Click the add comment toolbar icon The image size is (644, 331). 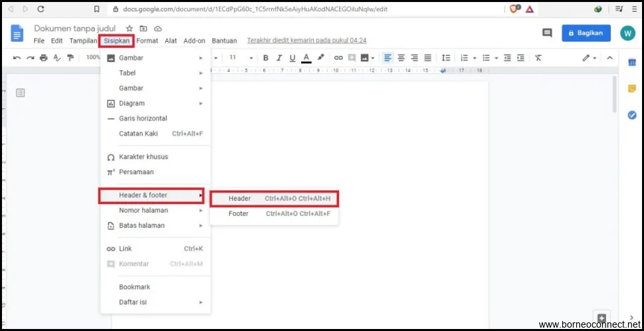coord(352,58)
